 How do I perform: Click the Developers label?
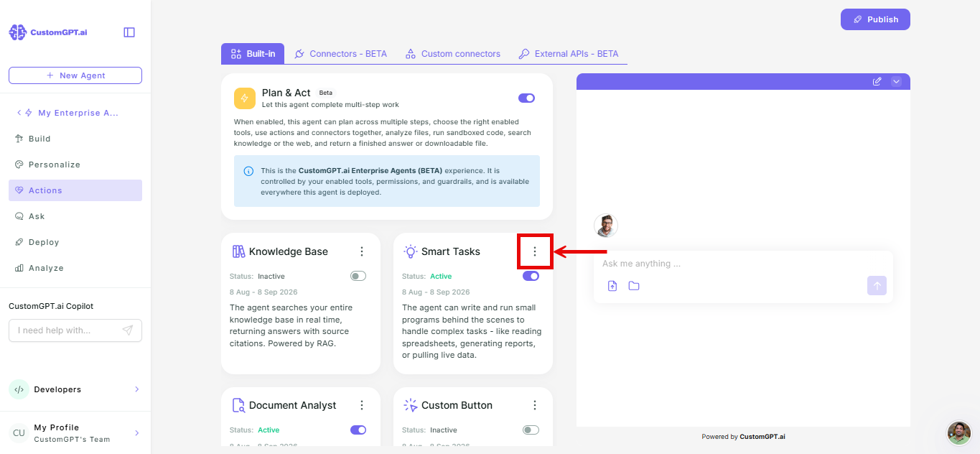click(57, 389)
